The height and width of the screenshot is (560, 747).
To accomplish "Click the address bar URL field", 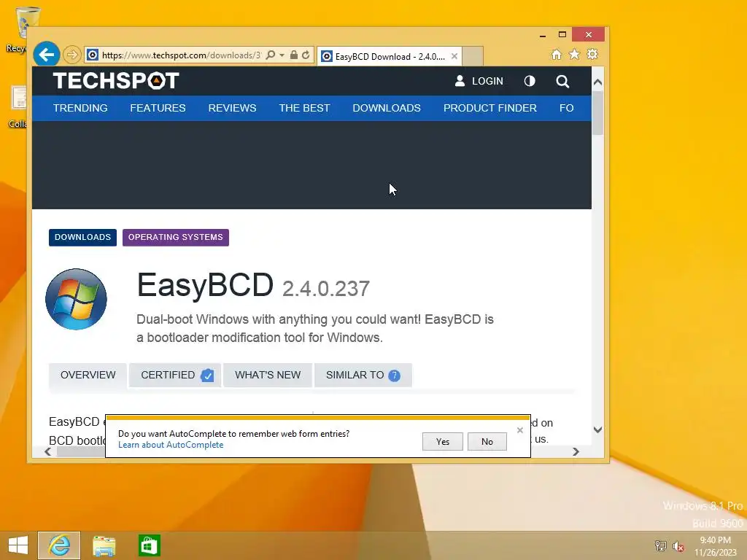I will pyautogui.click(x=181, y=55).
